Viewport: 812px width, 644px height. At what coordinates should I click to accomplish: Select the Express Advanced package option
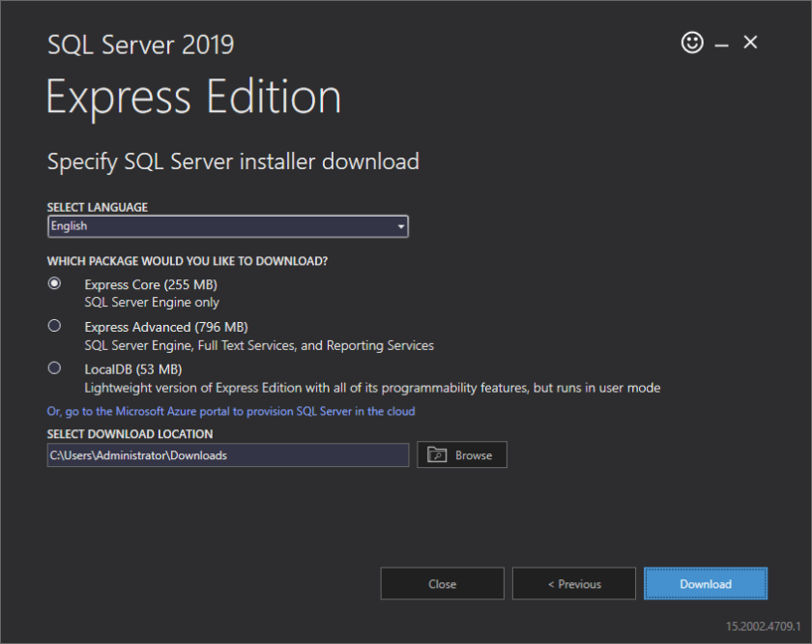tap(54, 326)
